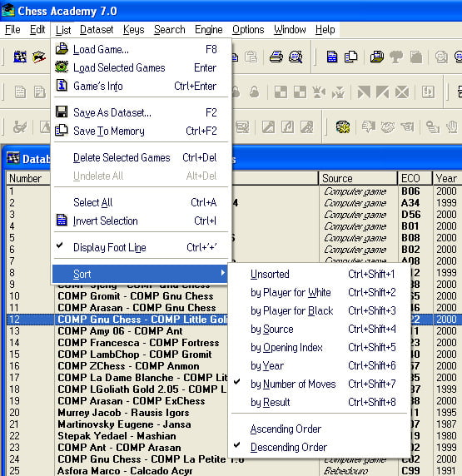Sort by Opening Index
This screenshot has height=476, width=462.
point(318,347)
